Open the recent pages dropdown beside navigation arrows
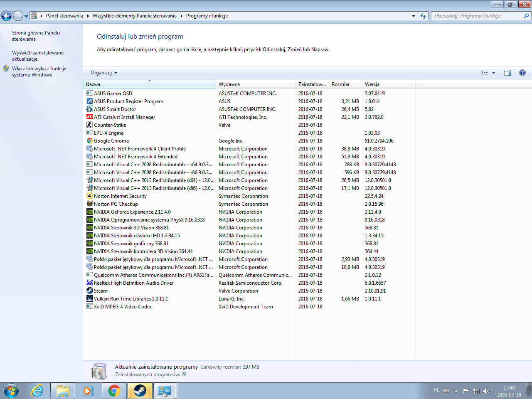 (x=26, y=16)
